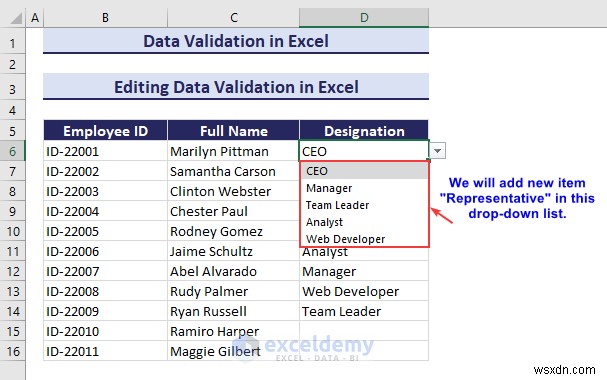The image size is (607, 380).
Task: Select row 7 header
Action: (12, 171)
